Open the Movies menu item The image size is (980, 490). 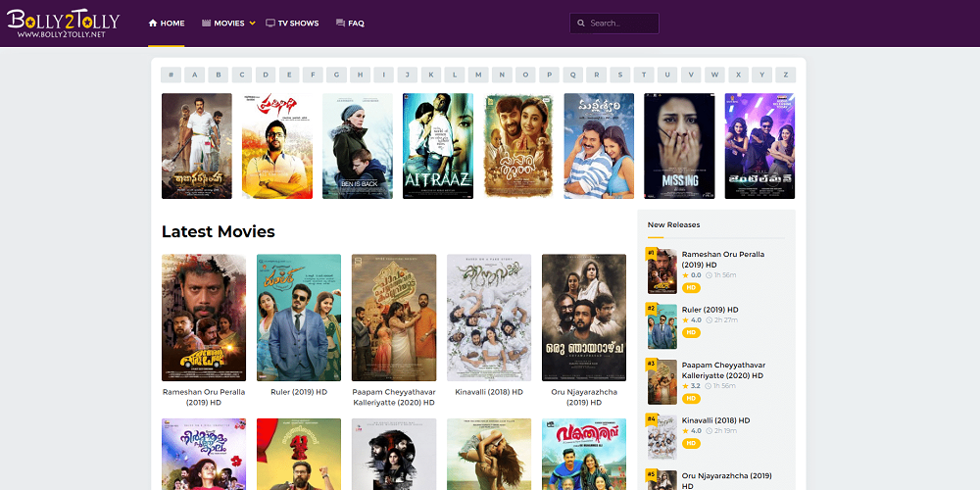[x=228, y=24]
